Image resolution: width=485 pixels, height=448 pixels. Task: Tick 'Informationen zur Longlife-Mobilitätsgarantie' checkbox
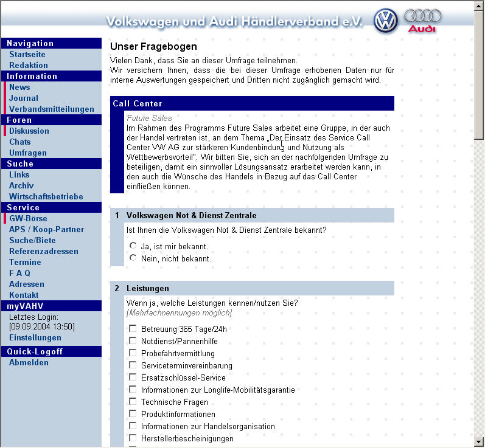pyautogui.click(x=133, y=389)
